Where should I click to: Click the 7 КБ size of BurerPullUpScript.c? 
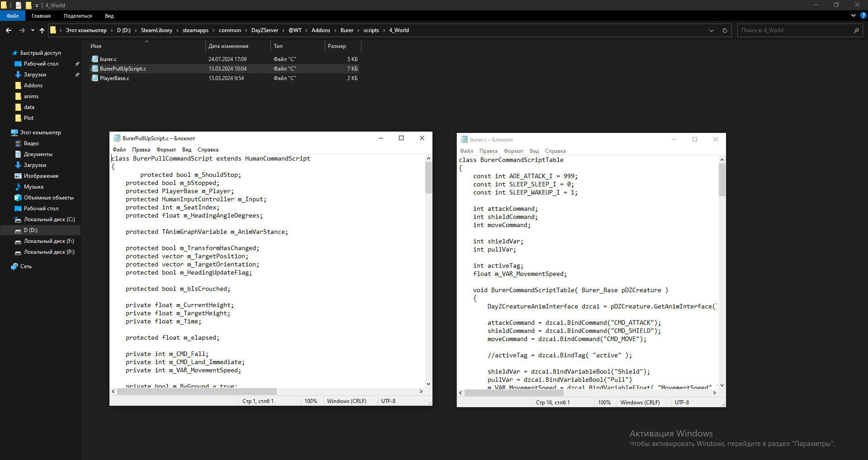tap(352, 69)
